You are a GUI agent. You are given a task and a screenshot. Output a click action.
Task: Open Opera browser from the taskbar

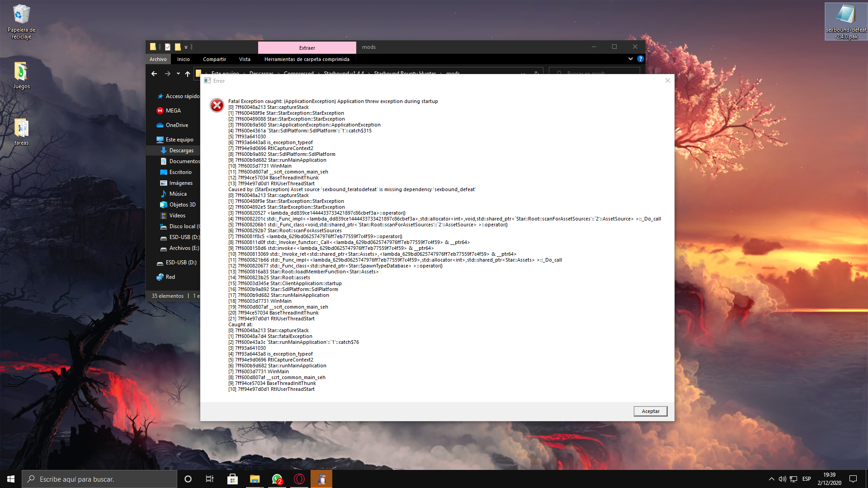[299, 479]
